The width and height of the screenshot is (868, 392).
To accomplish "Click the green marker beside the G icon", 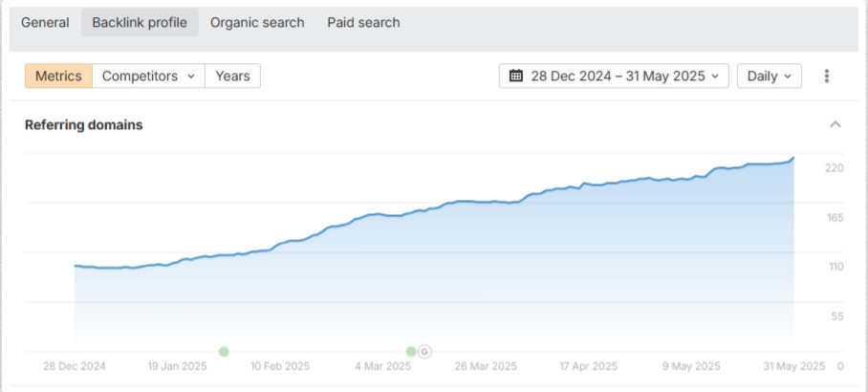I will [411, 351].
